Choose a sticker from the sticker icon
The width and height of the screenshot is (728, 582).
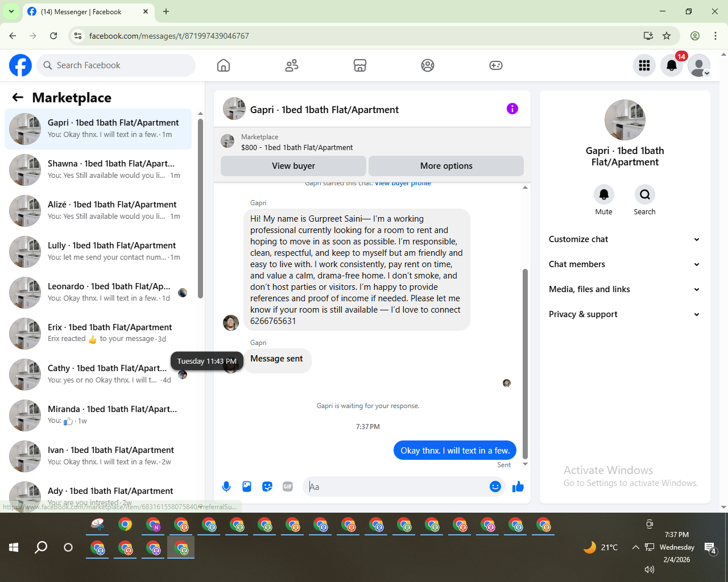[267, 487]
